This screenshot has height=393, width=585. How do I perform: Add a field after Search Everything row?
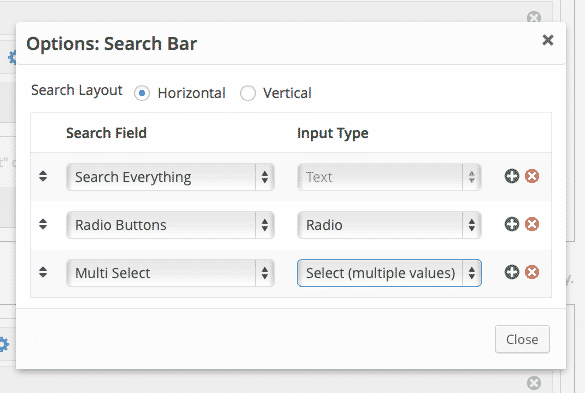pyautogui.click(x=512, y=176)
